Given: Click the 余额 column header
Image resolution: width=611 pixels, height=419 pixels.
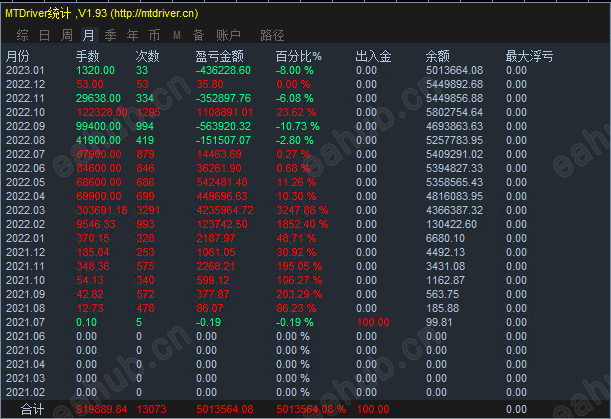Looking at the screenshot, I should click(438, 57).
